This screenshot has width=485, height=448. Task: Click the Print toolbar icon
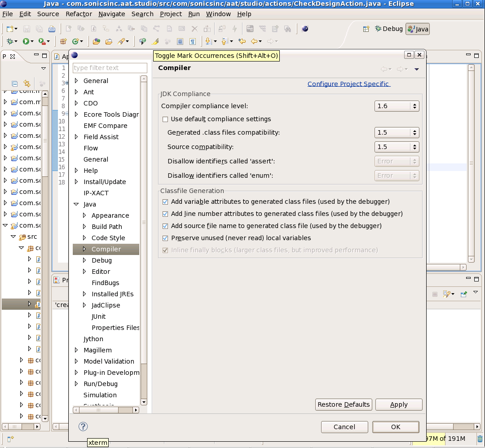click(x=52, y=29)
